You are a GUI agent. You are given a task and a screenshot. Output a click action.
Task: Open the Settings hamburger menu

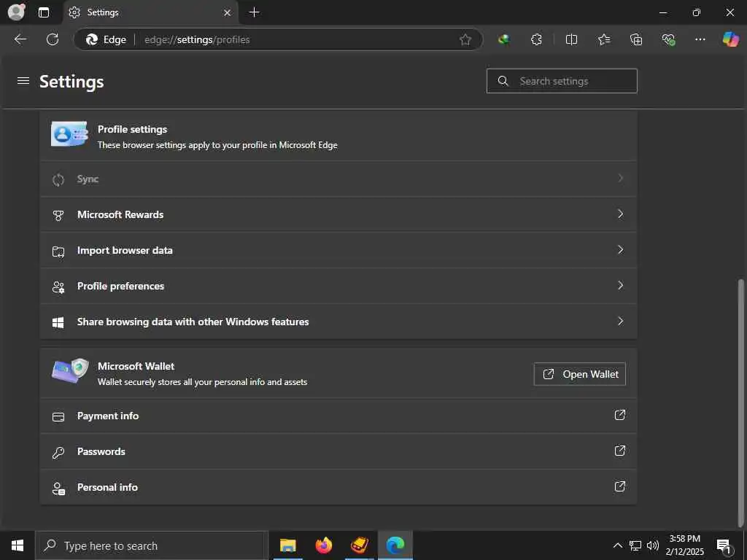(23, 81)
